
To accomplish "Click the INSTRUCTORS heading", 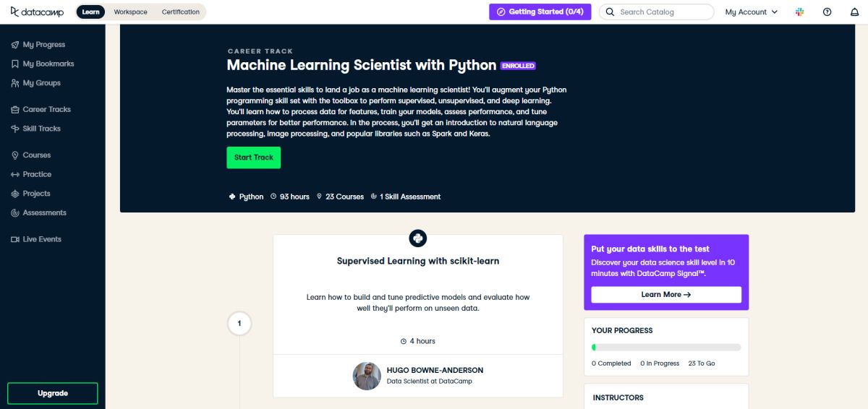I will [618, 397].
